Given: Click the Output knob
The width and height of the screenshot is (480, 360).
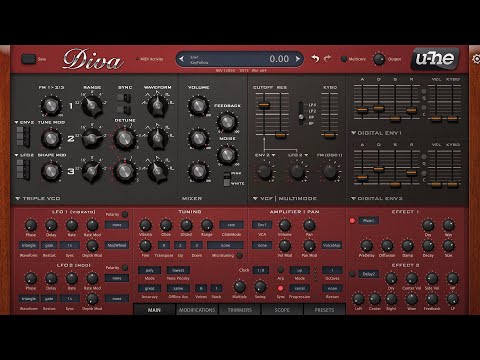Looking at the screenshot, I should [379, 59].
